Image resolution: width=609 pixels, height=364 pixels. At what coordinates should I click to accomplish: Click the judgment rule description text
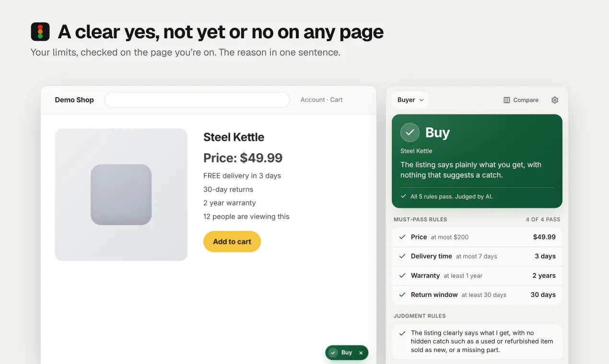(x=482, y=341)
